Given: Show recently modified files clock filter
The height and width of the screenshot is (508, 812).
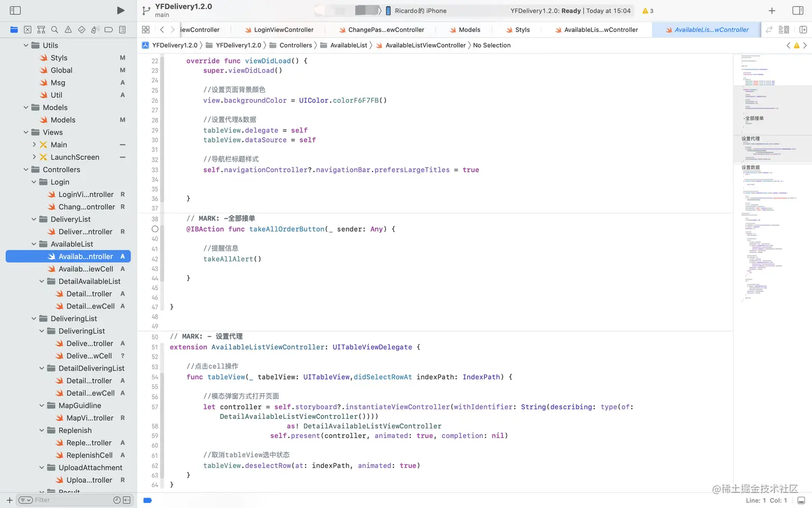Looking at the screenshot, I should click(x=117, y=500).
